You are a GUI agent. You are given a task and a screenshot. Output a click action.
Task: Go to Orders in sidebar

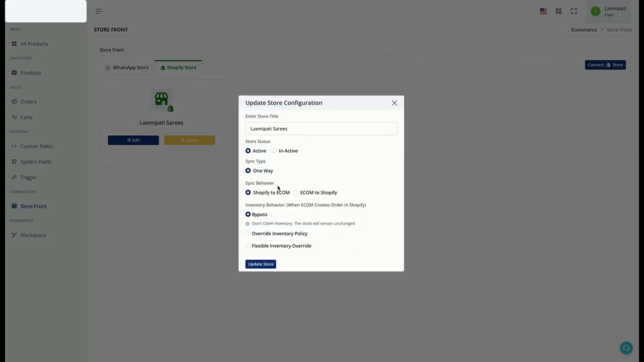(29, 102)
